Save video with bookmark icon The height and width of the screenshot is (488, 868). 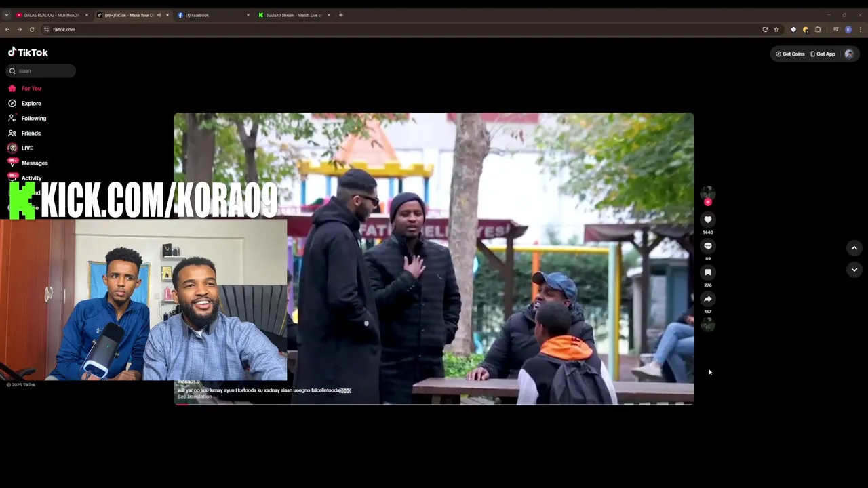tap(708, 272)
